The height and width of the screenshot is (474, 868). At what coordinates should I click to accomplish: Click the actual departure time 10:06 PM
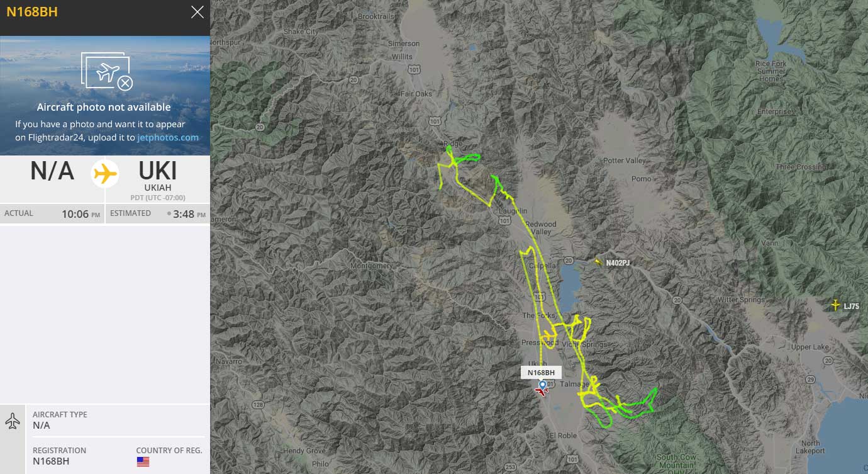pos(81,214)
